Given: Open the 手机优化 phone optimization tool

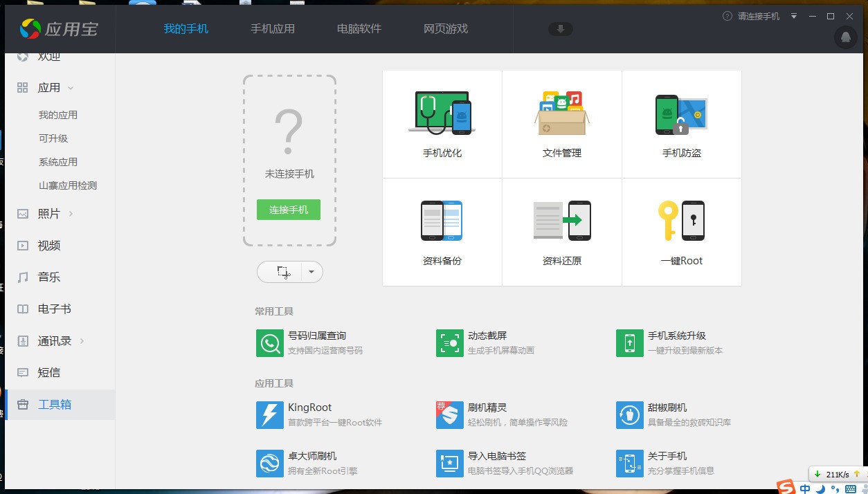Looking at the screenshot, I should point(442,124).
